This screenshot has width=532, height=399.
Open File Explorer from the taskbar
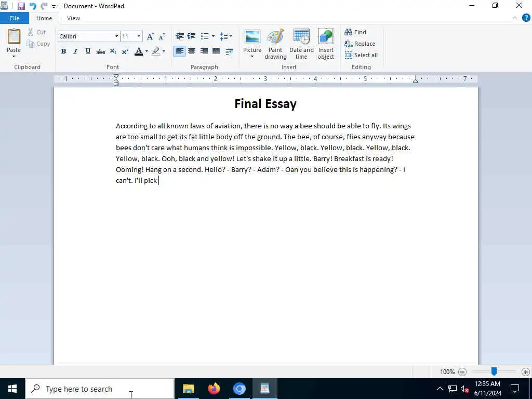[x=188, y=389]
